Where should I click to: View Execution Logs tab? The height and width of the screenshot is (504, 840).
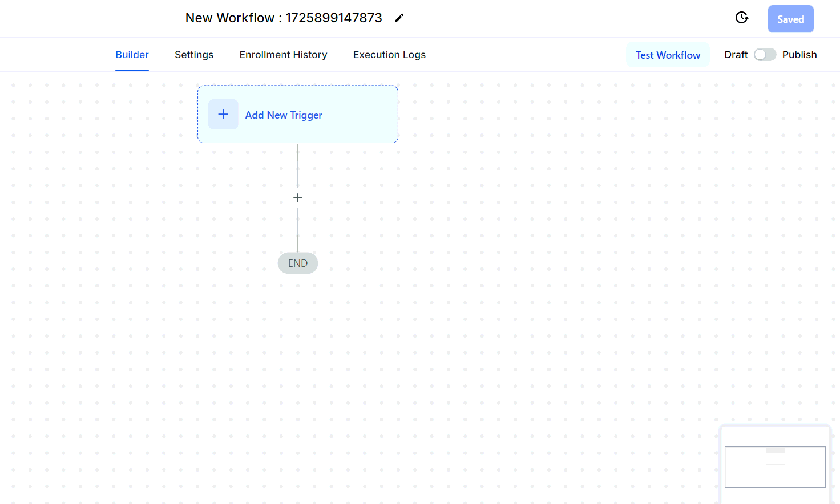389,55
